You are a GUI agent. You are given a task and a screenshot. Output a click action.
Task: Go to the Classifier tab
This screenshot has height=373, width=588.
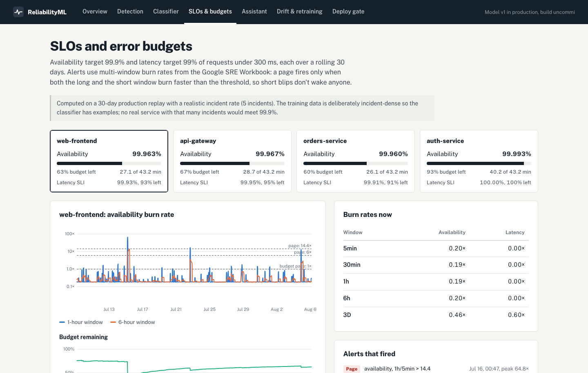[166, 11]
